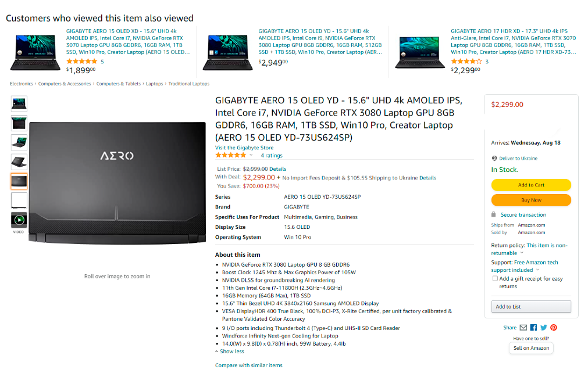This screenshot has width=588, height=373.
Task: Play the product video thumbnail
Action: pos(19,220)
